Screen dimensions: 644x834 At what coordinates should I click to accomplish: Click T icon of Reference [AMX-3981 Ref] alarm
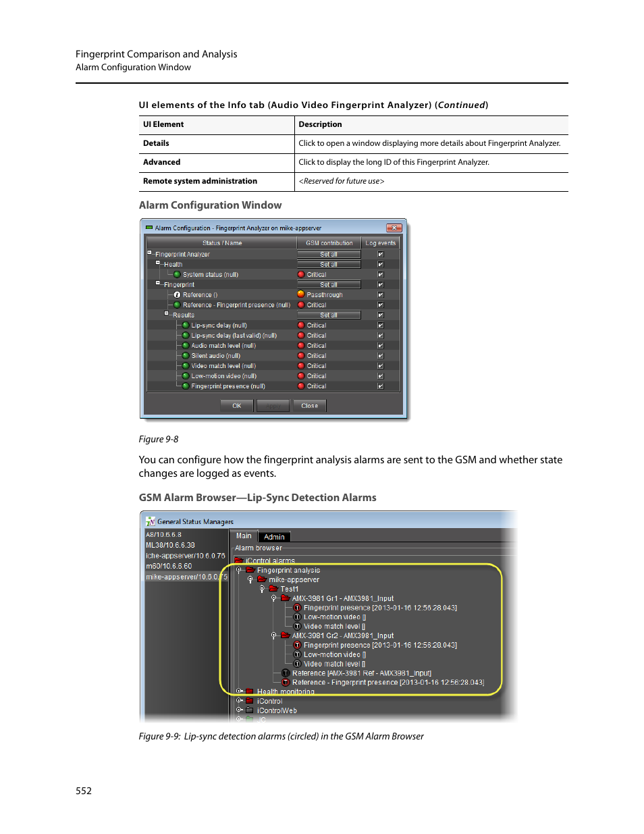point(286,673)
